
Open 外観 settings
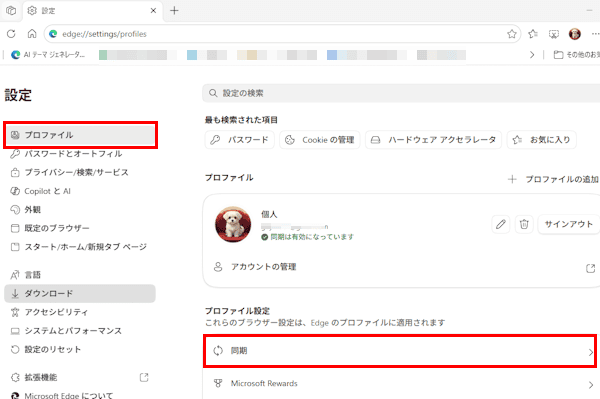pos(80,210)
